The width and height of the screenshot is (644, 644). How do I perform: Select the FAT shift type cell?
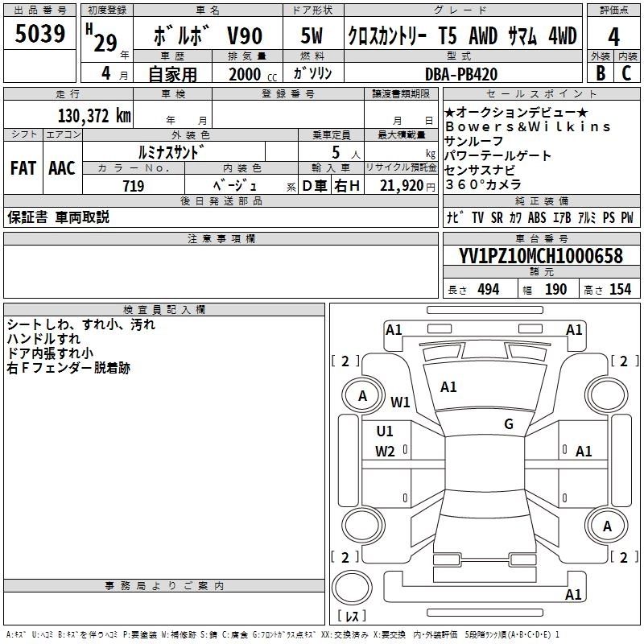[23, 167]
